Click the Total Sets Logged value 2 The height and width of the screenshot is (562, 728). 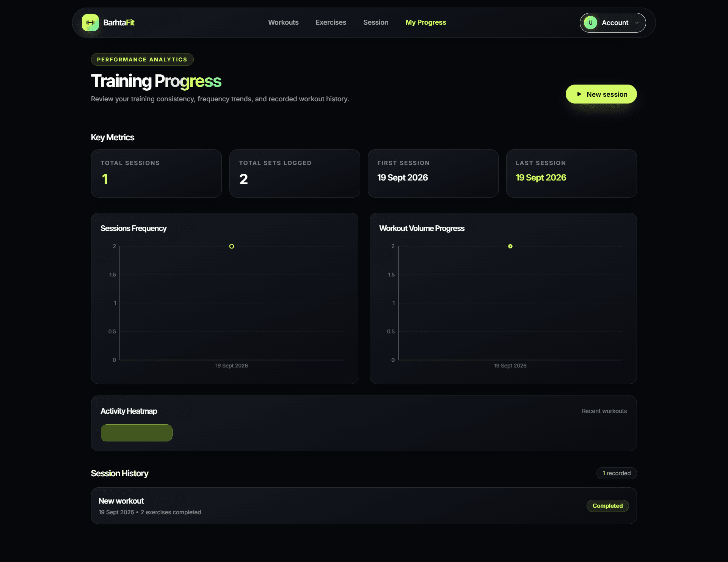(243, 179)
